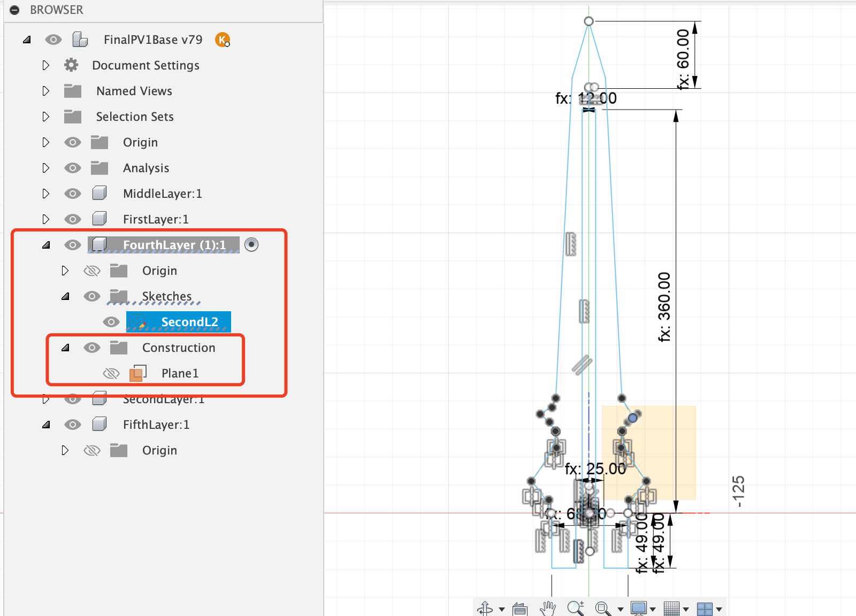Viewport: 856px width, 616px height.
Task: Select the FirstLayer:1 label
Action: pos(156,219)
